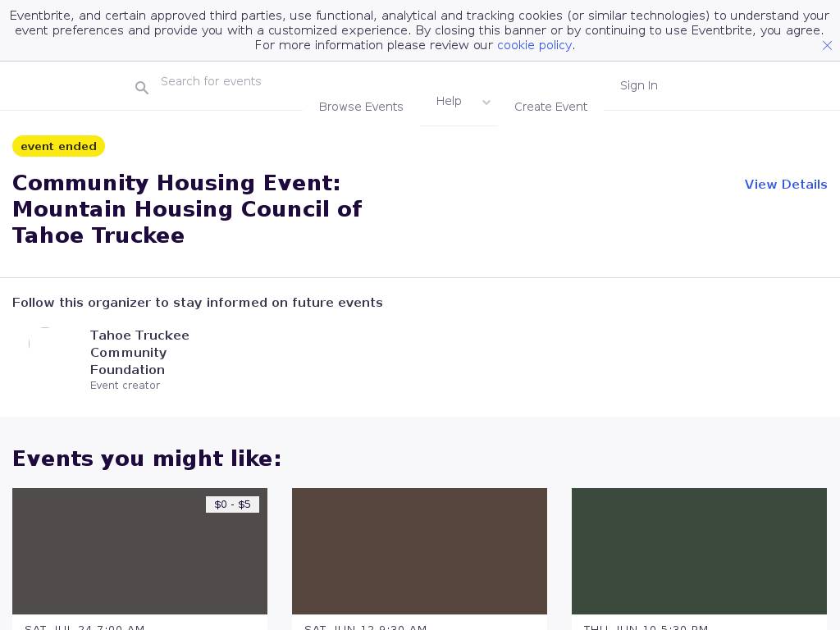Click the organizer avatar image
Screen dimensions: 840x630
45,344
